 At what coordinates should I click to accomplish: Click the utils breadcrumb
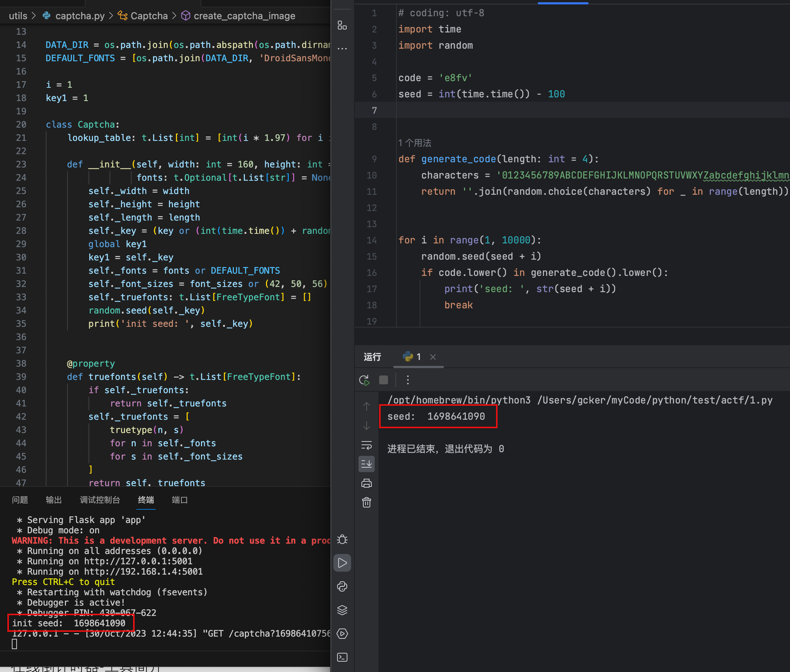click(18, 15)
